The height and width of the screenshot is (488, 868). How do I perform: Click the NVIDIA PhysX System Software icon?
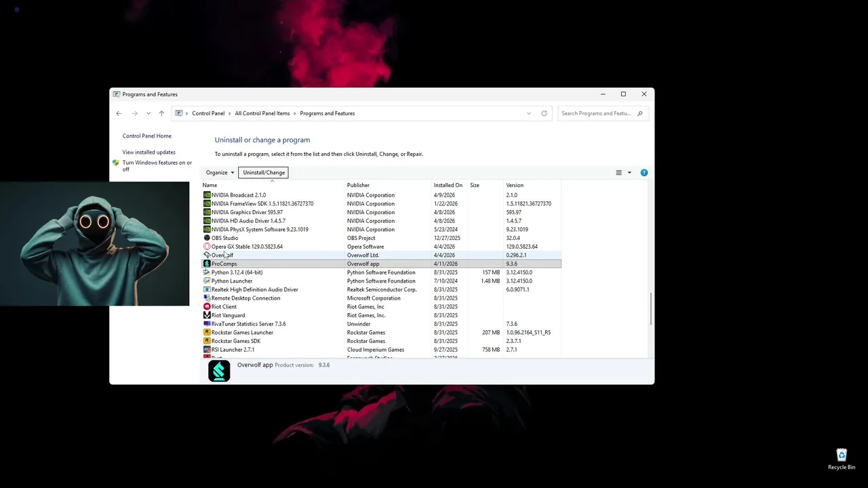point(207,229)
